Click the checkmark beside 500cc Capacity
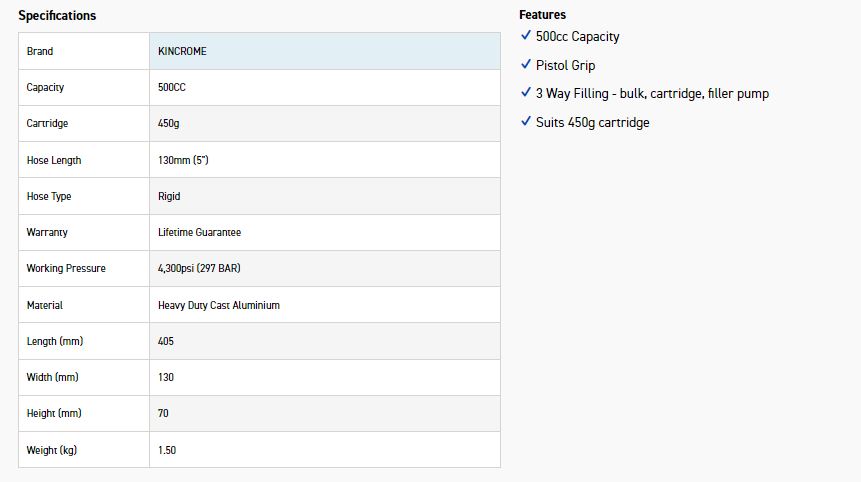This screenshot has height=482, width=861. click(526, 36)
